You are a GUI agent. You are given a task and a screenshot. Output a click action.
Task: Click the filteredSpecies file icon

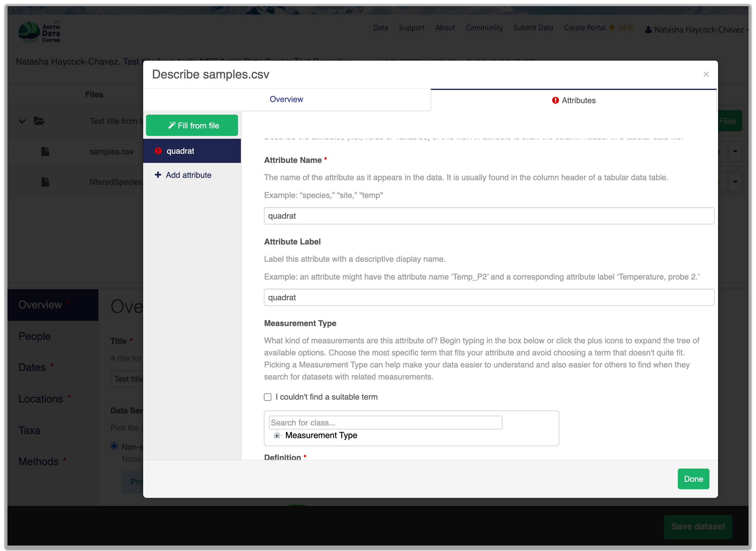[45, 182]
